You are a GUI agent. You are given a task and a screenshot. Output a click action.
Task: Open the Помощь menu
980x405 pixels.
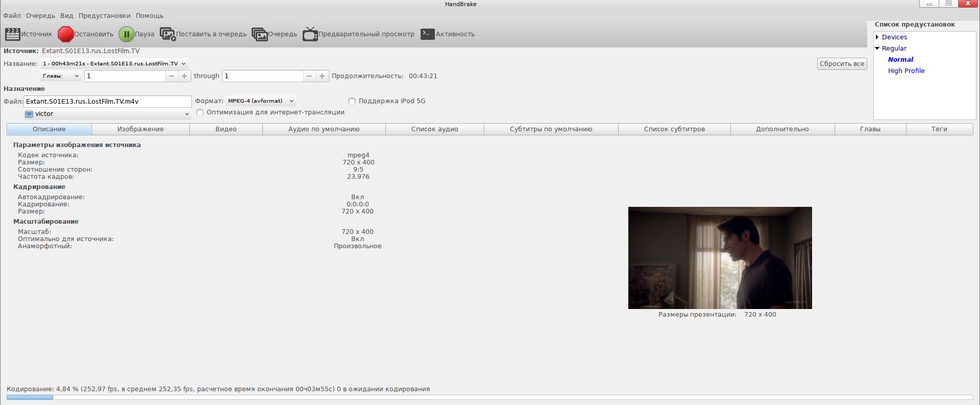tap(150, 16)
